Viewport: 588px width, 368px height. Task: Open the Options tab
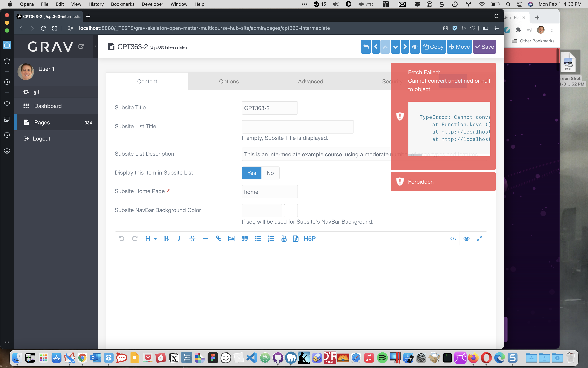229,81
